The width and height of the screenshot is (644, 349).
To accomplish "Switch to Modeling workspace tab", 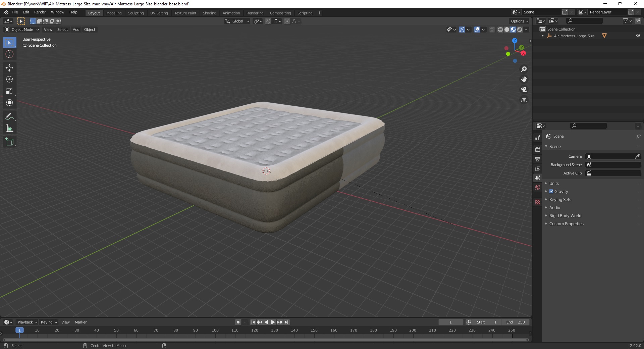I will [114, 13].
